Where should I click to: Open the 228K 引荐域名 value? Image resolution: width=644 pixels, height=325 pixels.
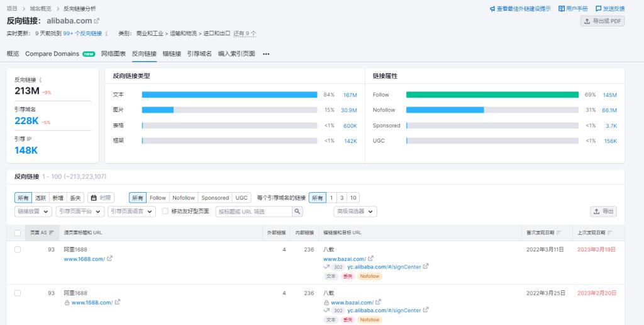26,120
